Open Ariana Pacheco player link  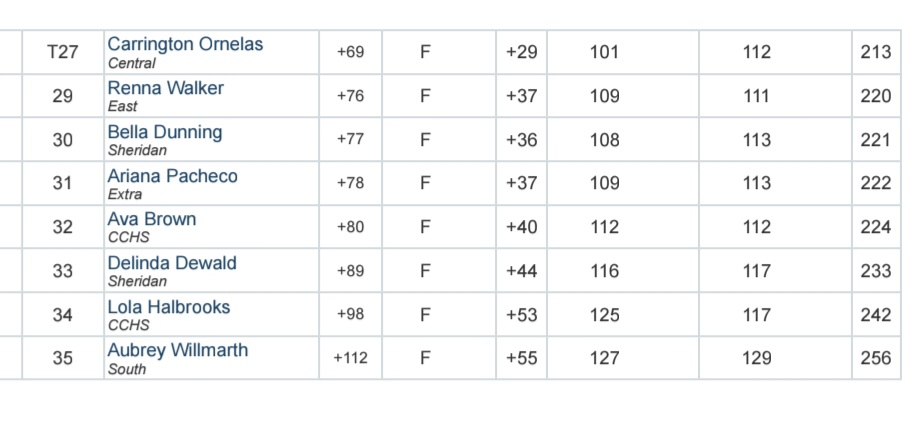(172, 176)
